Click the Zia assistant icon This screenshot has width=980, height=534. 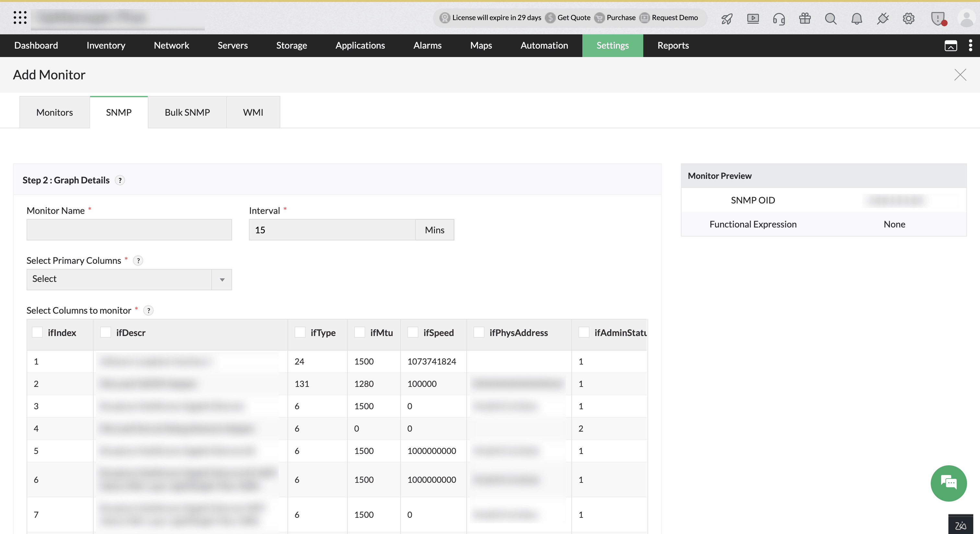point(960,525)
